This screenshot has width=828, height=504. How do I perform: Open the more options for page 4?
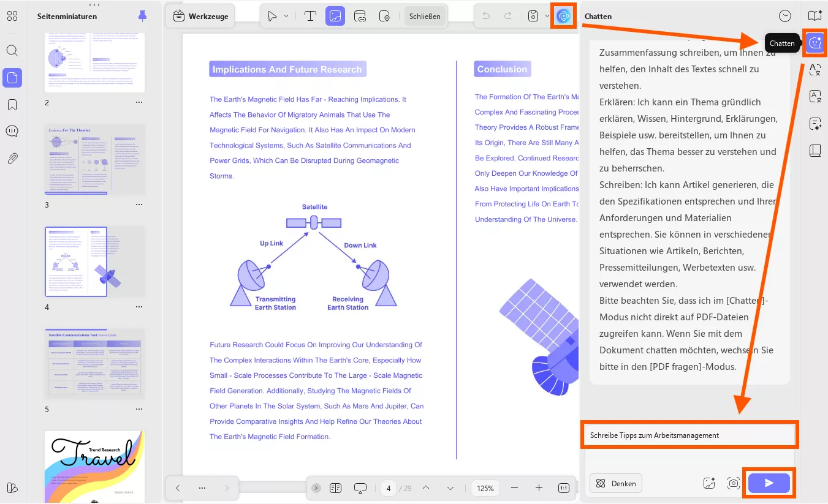[x=139, y=307]
